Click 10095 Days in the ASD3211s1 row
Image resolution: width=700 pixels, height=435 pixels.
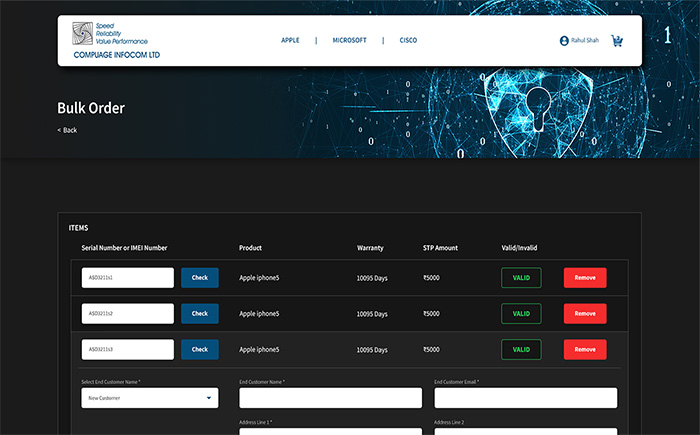[372, 278]
